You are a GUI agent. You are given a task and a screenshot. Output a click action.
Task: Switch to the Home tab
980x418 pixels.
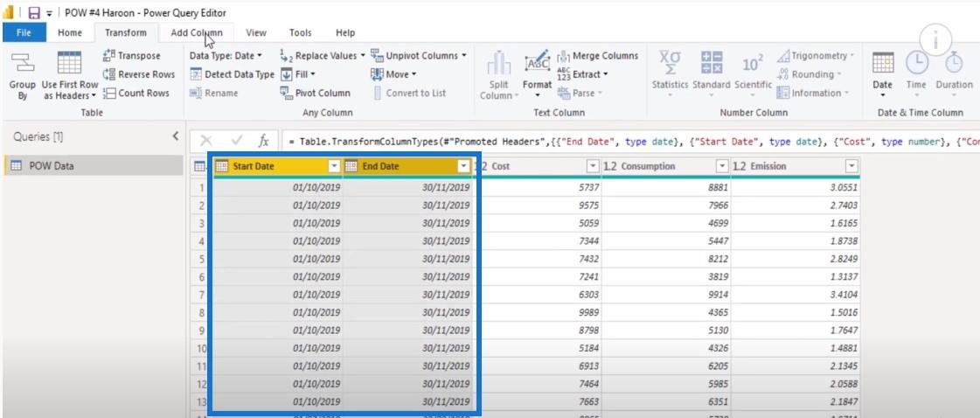[70, 32]
